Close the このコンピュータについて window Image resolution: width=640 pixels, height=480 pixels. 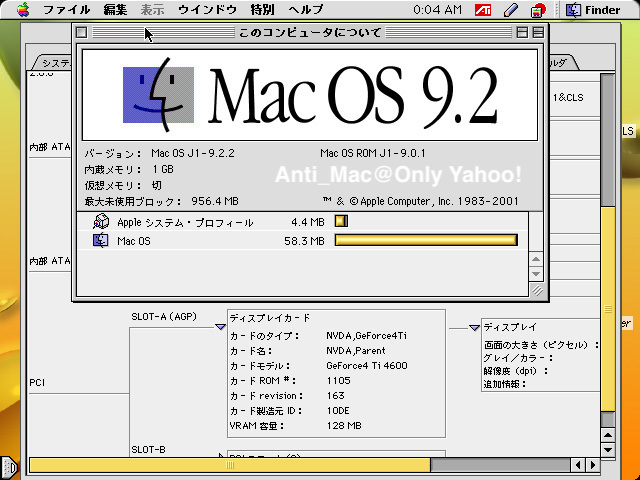82,32
